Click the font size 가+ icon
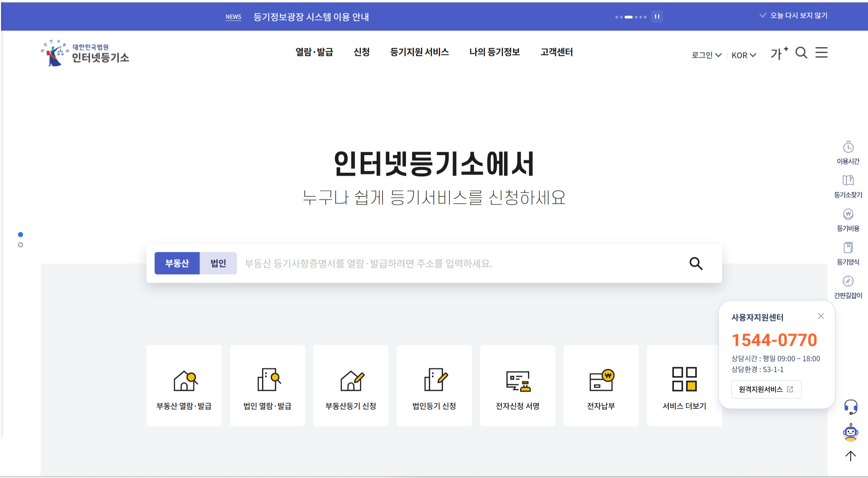The height and width of the screenshot is (478, 868). click(779, 53)
